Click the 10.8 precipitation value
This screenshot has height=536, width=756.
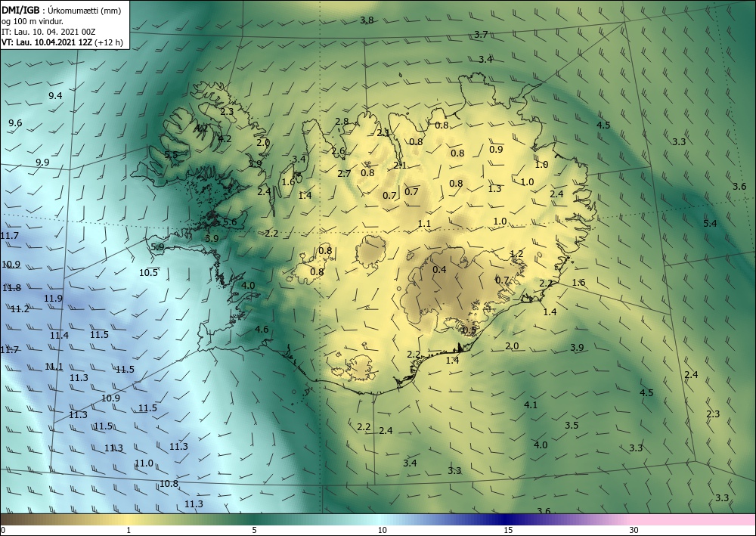[x=169, y=484]
